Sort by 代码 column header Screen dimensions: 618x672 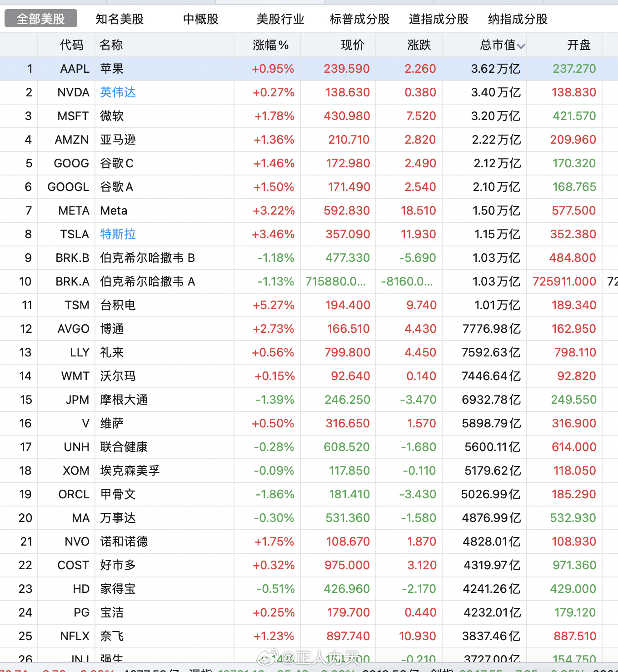[x=72, y=45]
